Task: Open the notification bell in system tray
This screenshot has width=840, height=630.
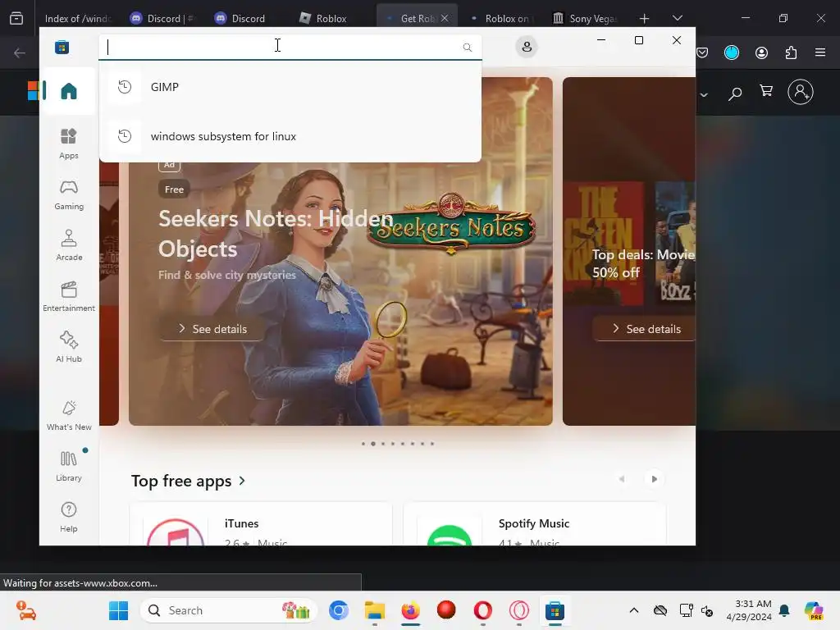Action: (x=785, y=610)
